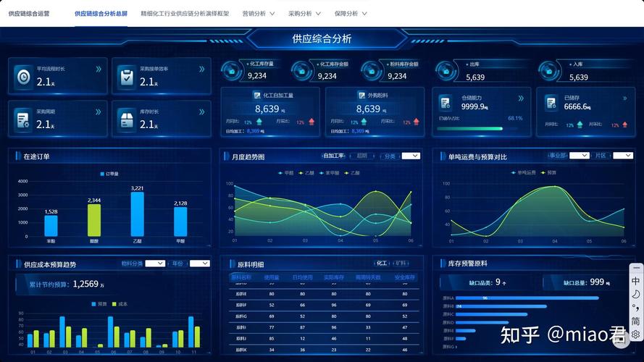This screenshot has width=644, height=362.
Task: Switch 原料明细 table to 矿料
Action: pos(401,263)
